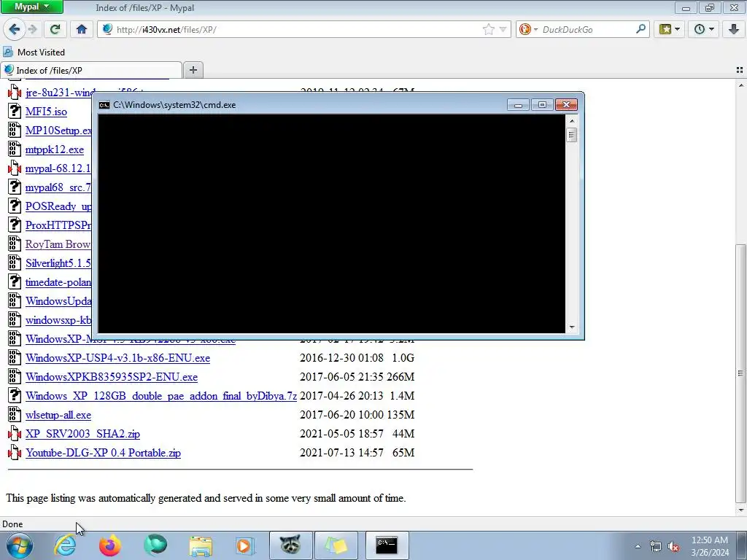Run search with the magnifier icon
Image resolution: width=747 pixels, height=560 pixels.
[x=640, y=29]
